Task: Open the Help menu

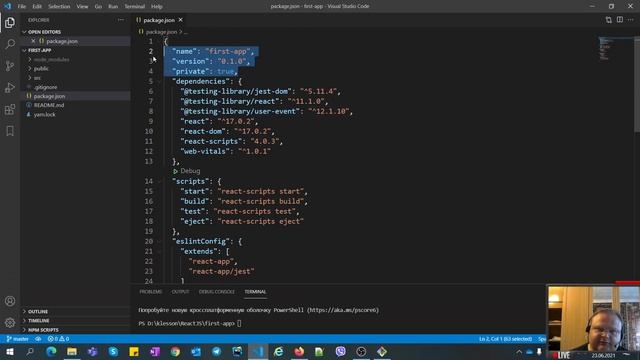Action: pyautogui.click(x=157, y=6)
